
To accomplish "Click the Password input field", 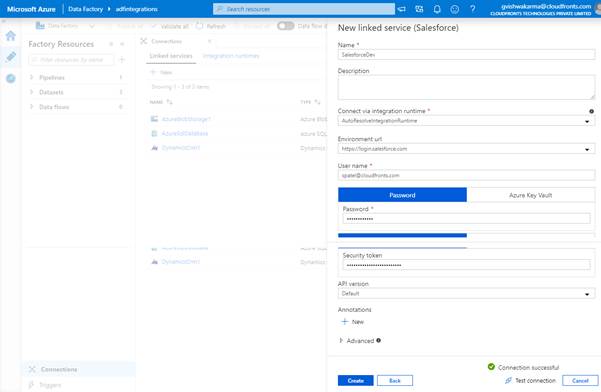I will [466, 218].
